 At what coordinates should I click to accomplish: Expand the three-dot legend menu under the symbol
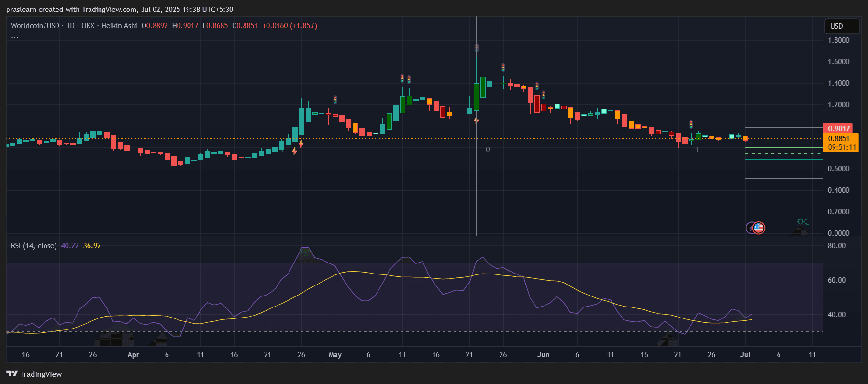click(15, 37)
